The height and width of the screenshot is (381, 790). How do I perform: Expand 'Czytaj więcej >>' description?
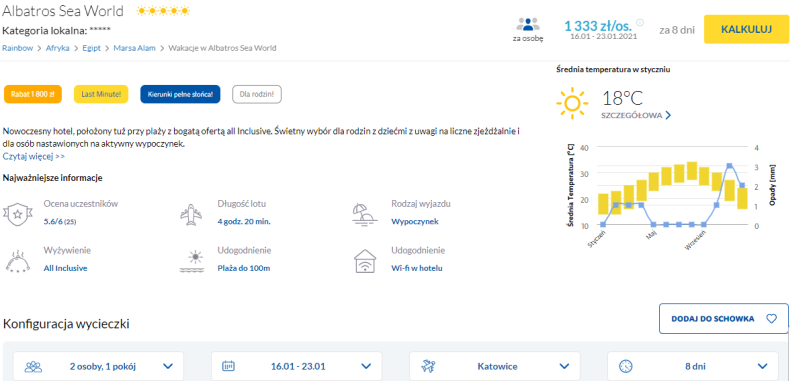[34, 156]
